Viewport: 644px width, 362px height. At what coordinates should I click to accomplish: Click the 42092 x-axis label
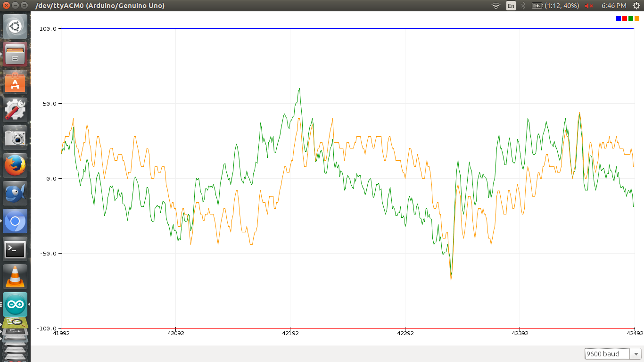coord(175,333)
